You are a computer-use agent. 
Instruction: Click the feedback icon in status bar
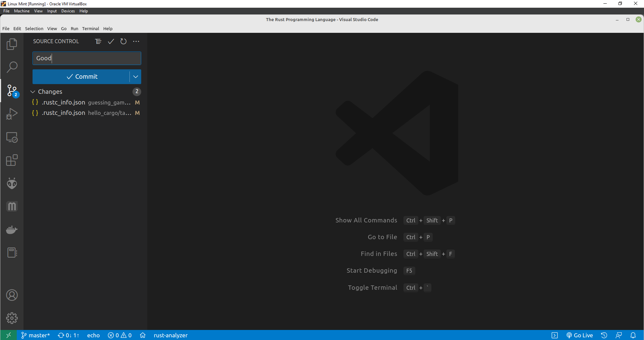pyautogui.click(x=619, y=335)
